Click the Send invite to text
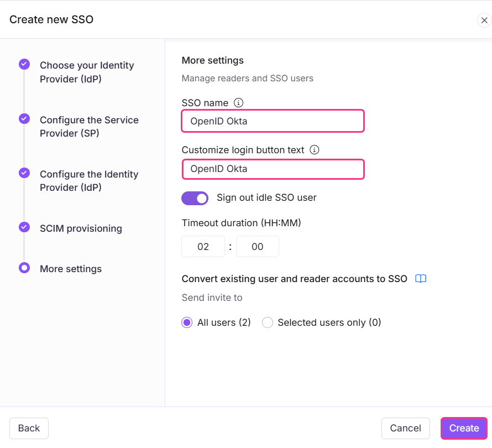 212,298
